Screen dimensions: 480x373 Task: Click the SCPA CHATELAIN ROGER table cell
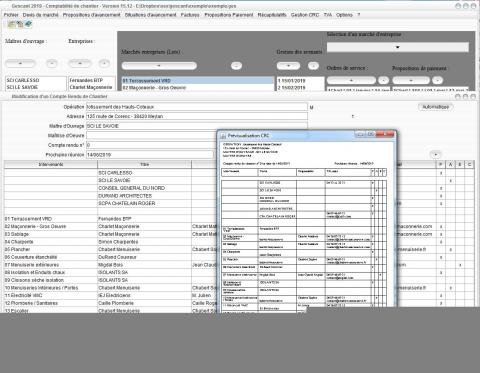point(144,203)
